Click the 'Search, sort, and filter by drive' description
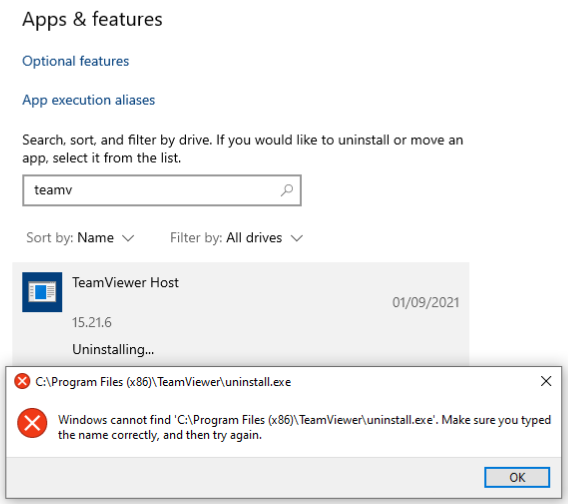This screenshot has width=568, height=504. tap(243, 149)
